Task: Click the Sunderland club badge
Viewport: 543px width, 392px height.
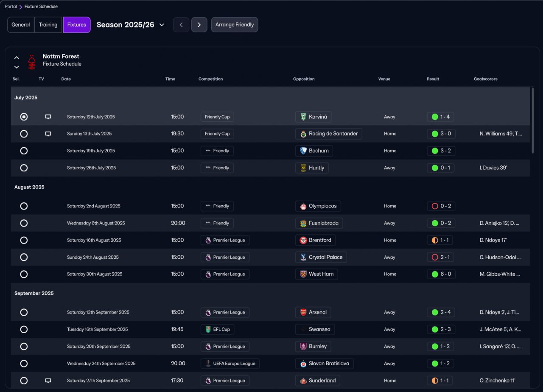Action: pos(303,381)
